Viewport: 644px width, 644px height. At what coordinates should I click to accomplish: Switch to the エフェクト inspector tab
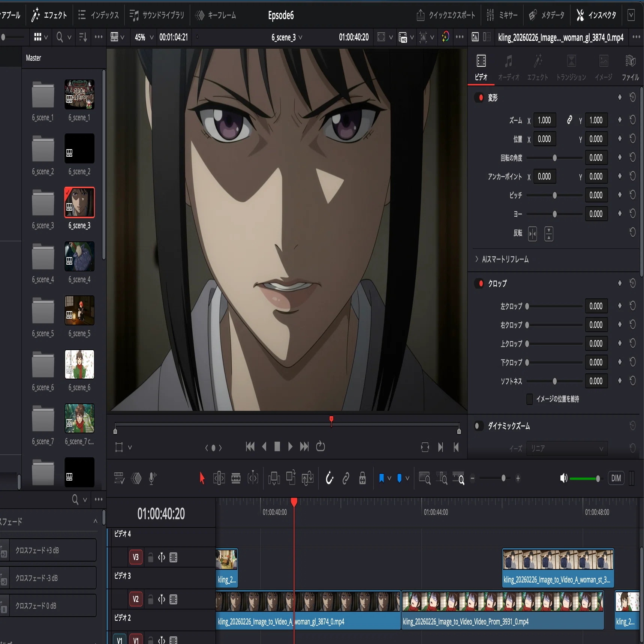pyautogui.click(x=538, y=68)
